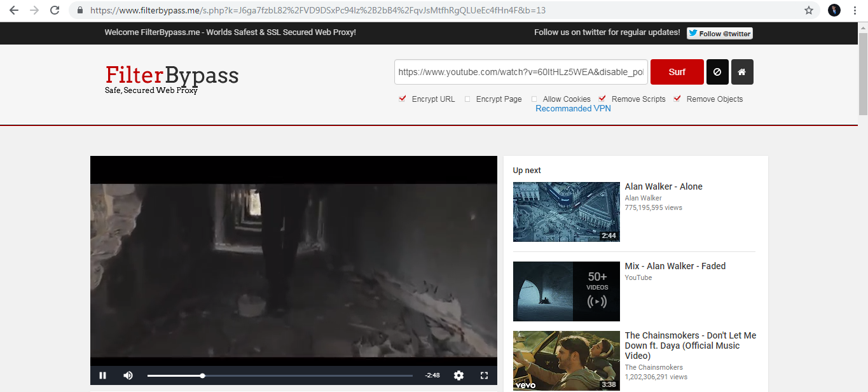Click the Alan Walker - Alone thumbnail

(566, 212)
